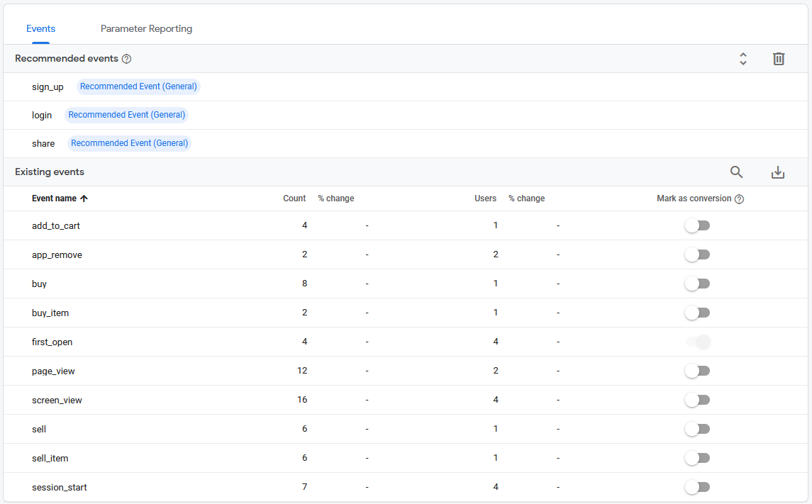This screenshot has height=504, width=812.
Task: Mark screen_view as a conversion
Action: pyautogui.click(x=697, y=399)
